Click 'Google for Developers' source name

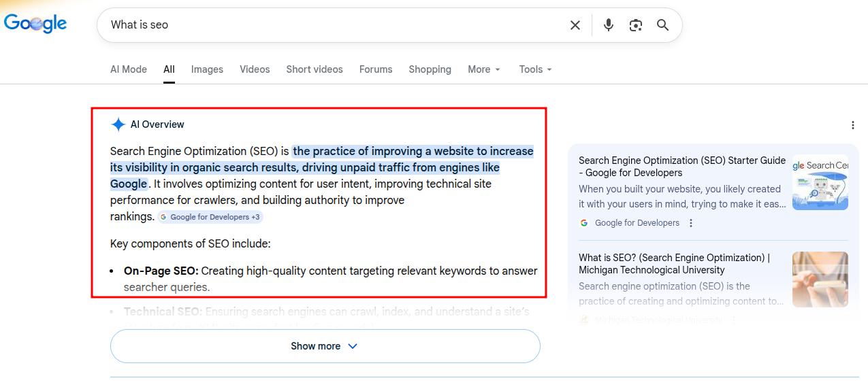click(637, 223)
